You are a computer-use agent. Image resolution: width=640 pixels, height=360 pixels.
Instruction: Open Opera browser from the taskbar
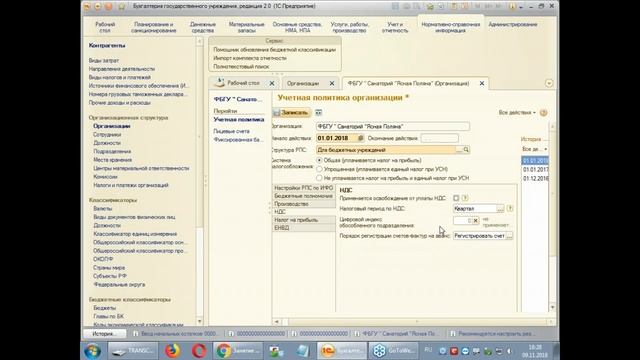pyautogui.click(x=199, y=351)
